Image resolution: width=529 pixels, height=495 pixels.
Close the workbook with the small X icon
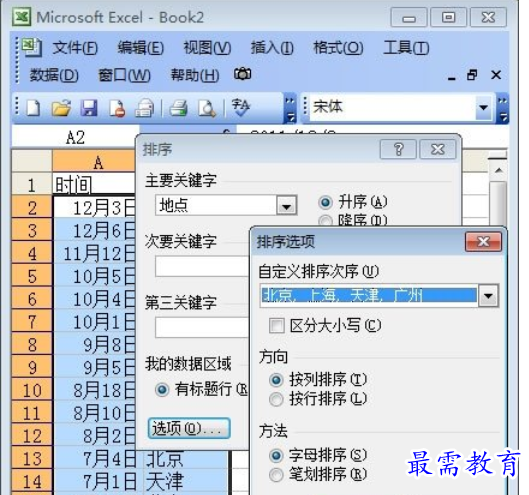click(496, 75)
